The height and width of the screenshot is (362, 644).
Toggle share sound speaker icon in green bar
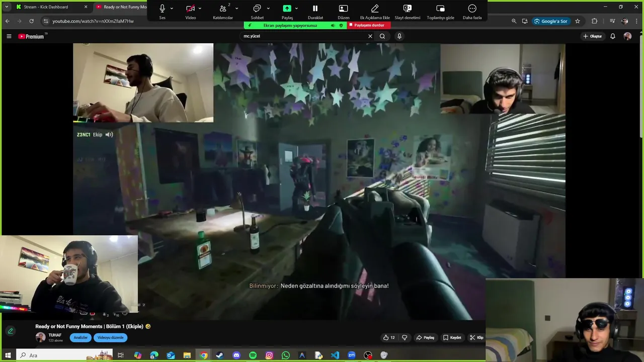[x=333, y=25]
